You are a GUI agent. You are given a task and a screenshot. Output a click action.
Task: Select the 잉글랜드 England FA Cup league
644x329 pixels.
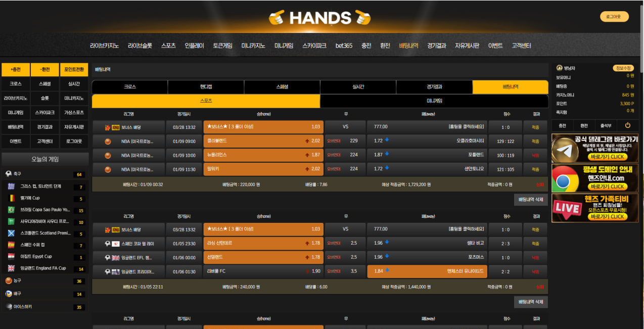point(43,268)
